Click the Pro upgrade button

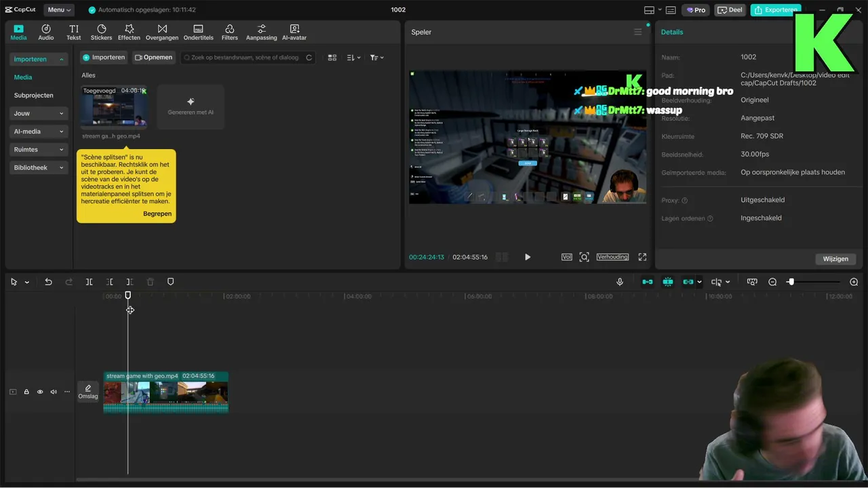[696, 9]
